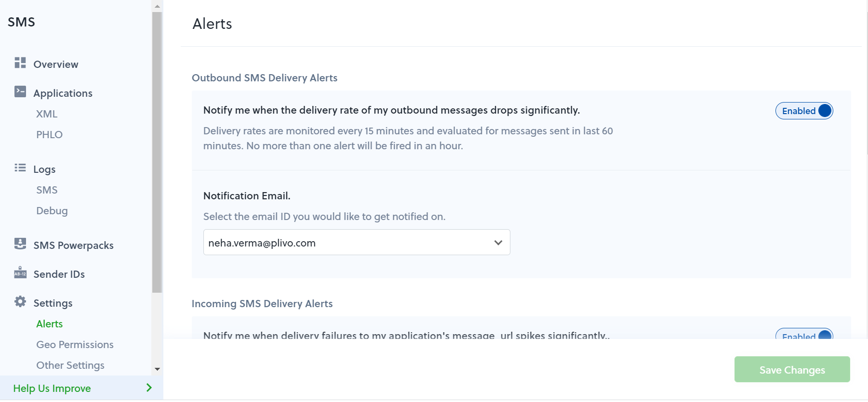Go to Geo Permissions settings
The height and width of the screenshot is (402, 868).
75,345
